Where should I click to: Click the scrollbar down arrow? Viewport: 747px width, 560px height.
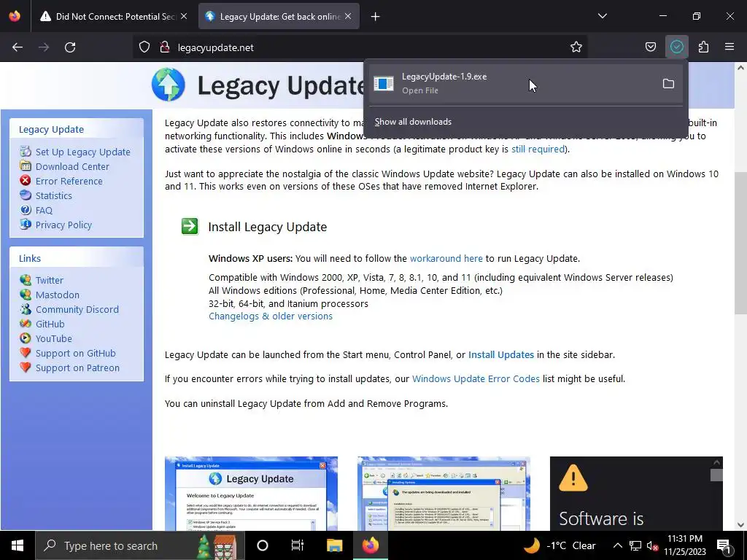(740, 525)
